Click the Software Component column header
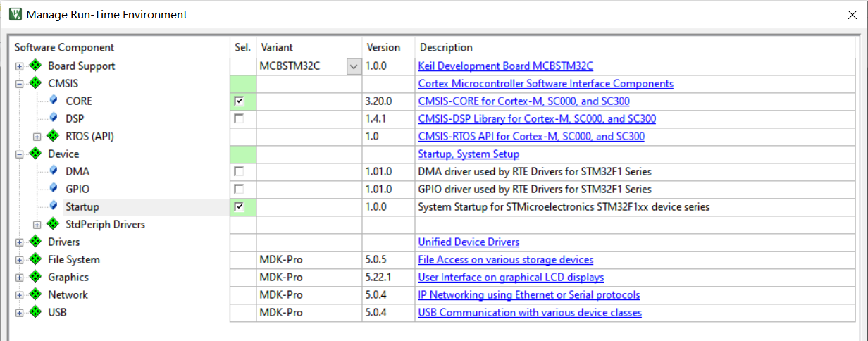Viewport: 868px width, 341px height. (x=64, y=48)
